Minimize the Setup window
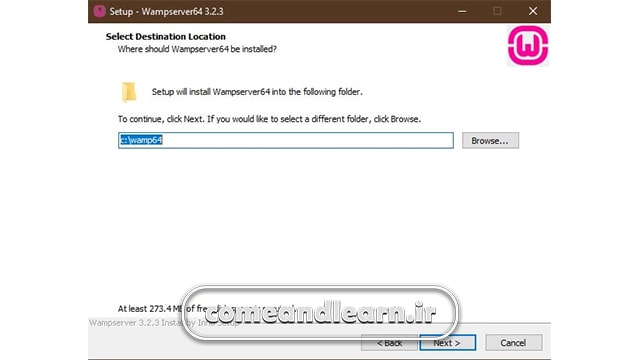 (462, 11)
